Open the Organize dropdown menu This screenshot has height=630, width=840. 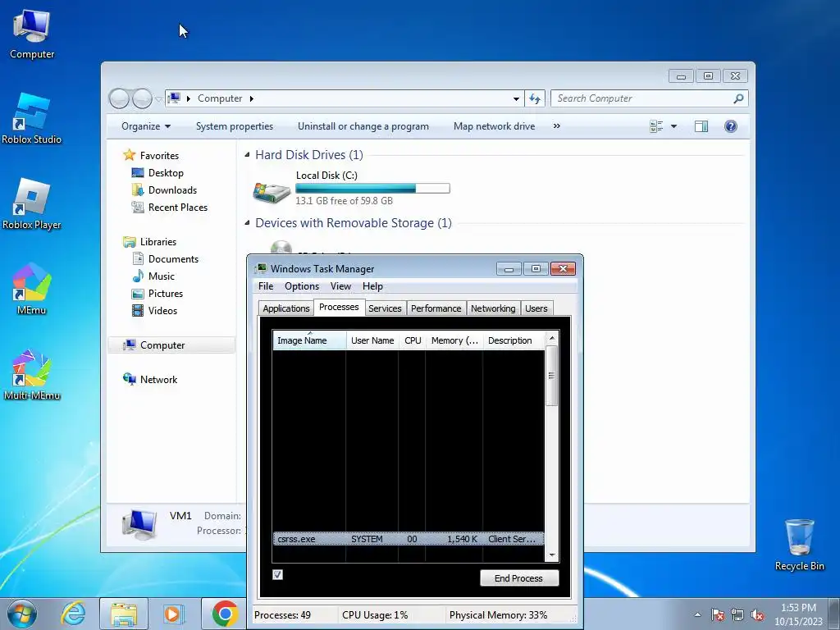[x=146, y=126]
